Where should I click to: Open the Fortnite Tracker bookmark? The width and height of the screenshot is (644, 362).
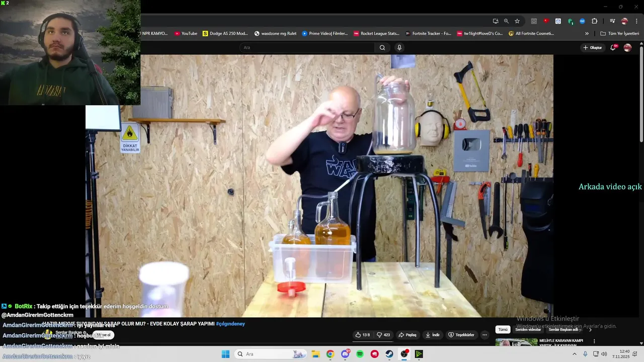click(x=428, y=34)
